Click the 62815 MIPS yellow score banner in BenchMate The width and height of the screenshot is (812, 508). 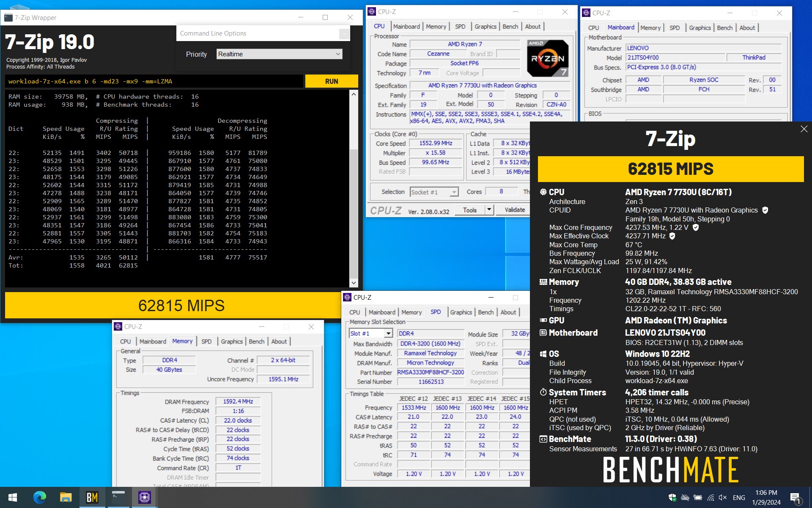click(x=670, y=169)
